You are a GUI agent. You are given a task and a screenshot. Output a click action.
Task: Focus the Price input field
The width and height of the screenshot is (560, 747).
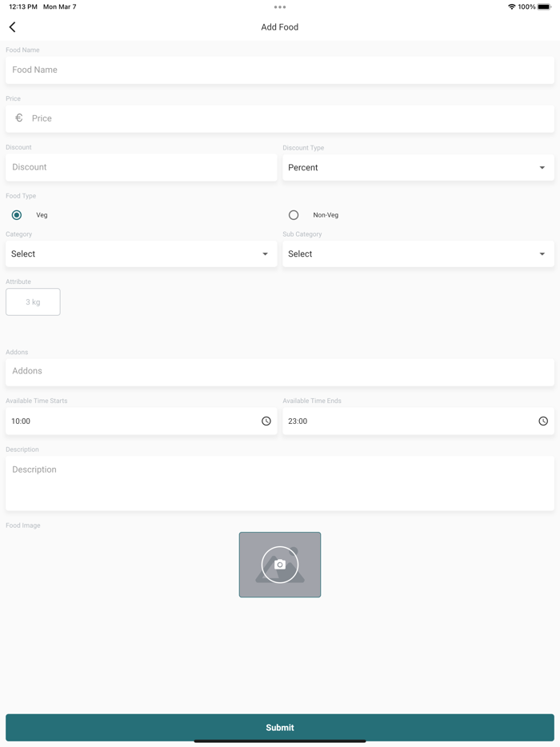[x=280, y=118]
